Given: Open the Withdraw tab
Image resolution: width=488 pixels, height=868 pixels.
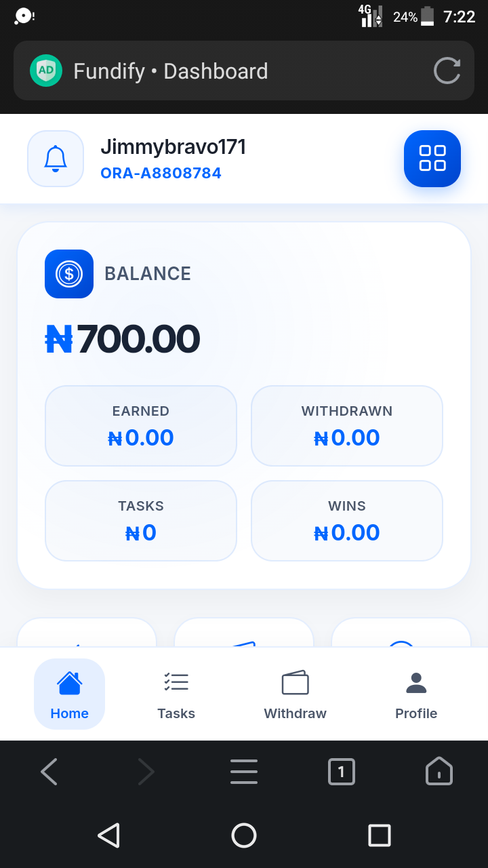Looking at the screenshot, I should pos(295,694).
